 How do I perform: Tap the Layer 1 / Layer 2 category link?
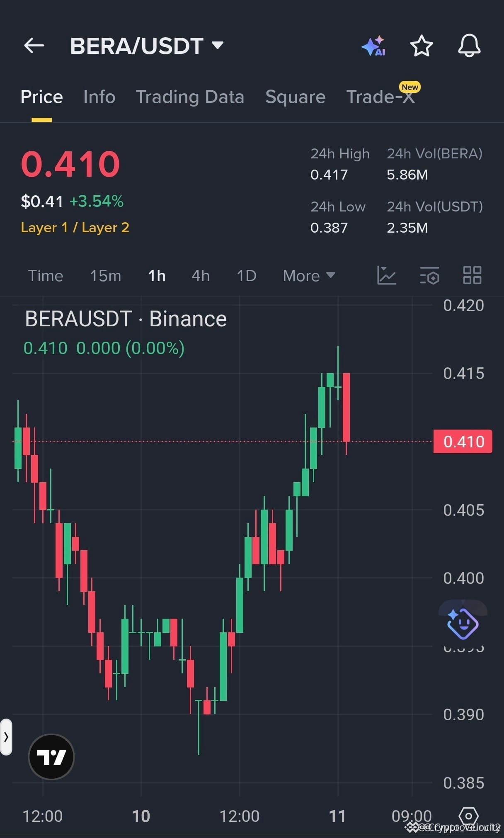tap(75, 227)
